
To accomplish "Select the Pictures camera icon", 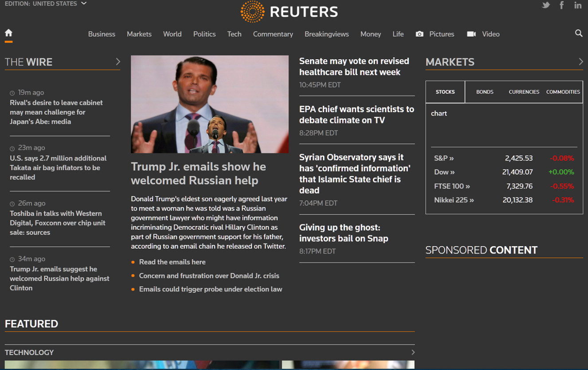I will pyautogui.click(x=419, y=34).
